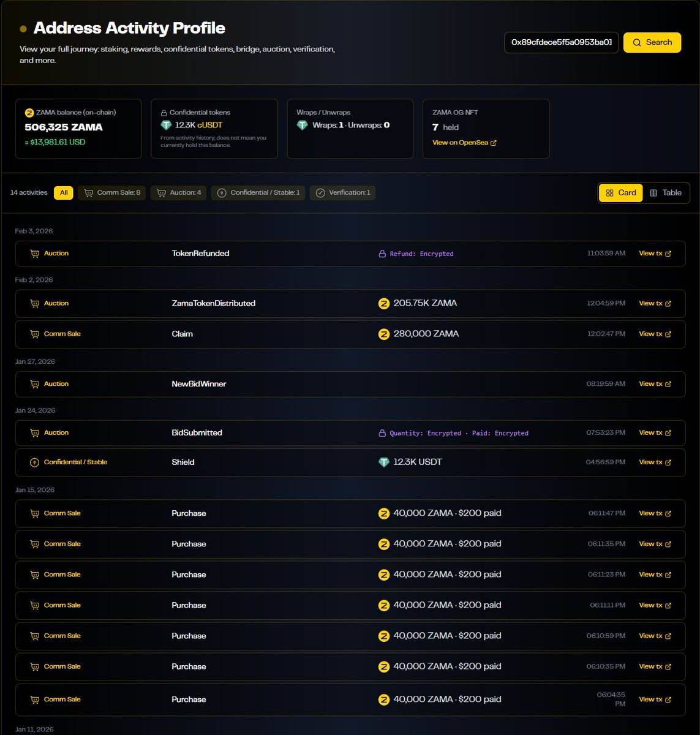Click the cart icon in Auction: 4 filter
Screen dimensions: 700x735
161,192
